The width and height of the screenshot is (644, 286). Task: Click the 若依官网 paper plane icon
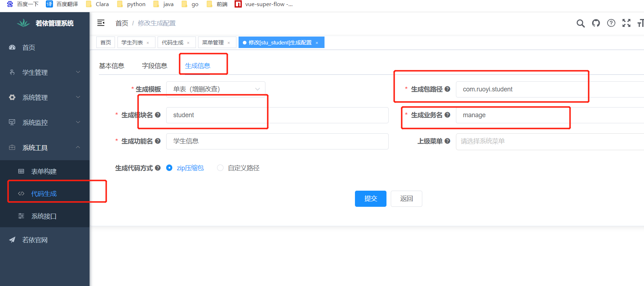click(x=12, y=240)
